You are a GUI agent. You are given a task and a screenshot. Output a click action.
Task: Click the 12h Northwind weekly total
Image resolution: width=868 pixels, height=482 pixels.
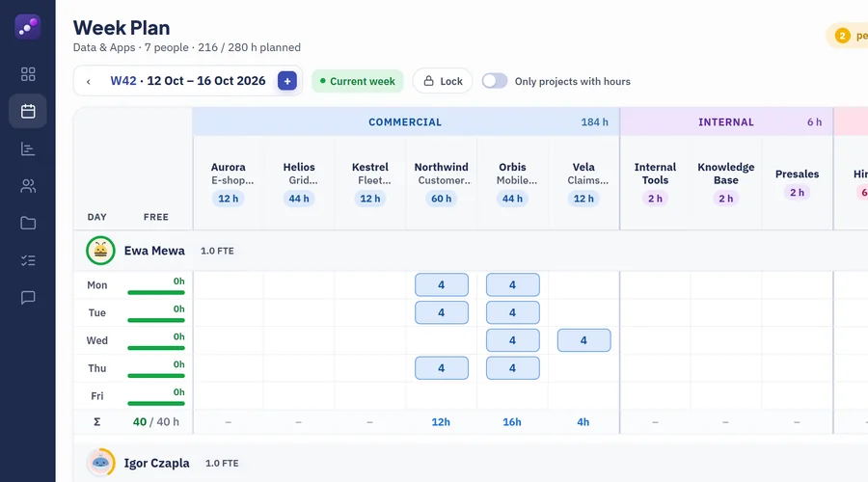441,422
